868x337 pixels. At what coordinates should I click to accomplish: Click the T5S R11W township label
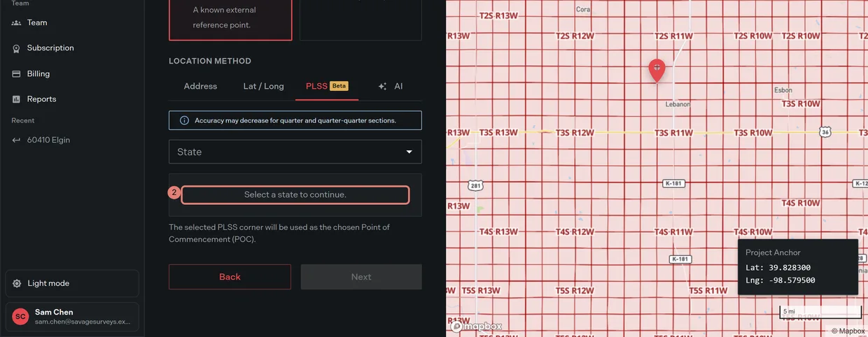[708, 291]
